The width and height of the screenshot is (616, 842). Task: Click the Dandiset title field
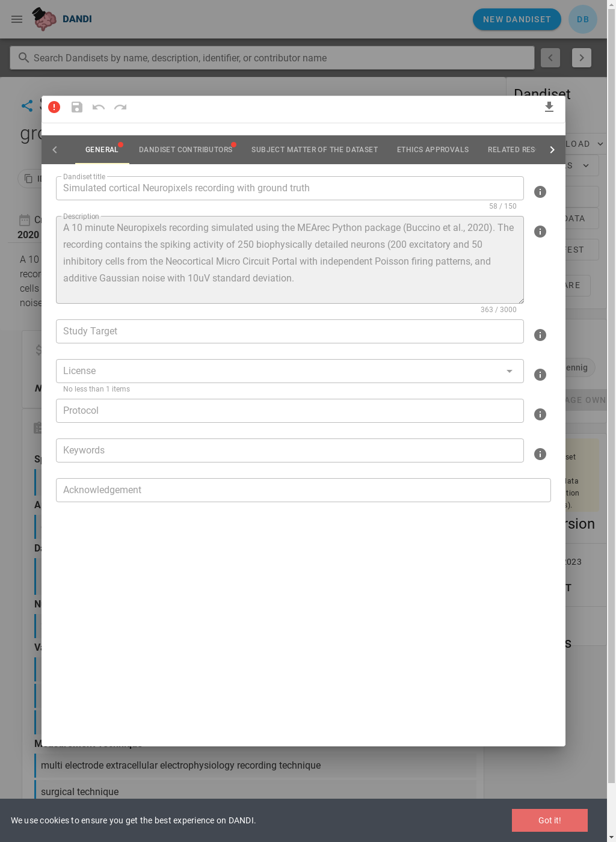[x=290, y=188]
